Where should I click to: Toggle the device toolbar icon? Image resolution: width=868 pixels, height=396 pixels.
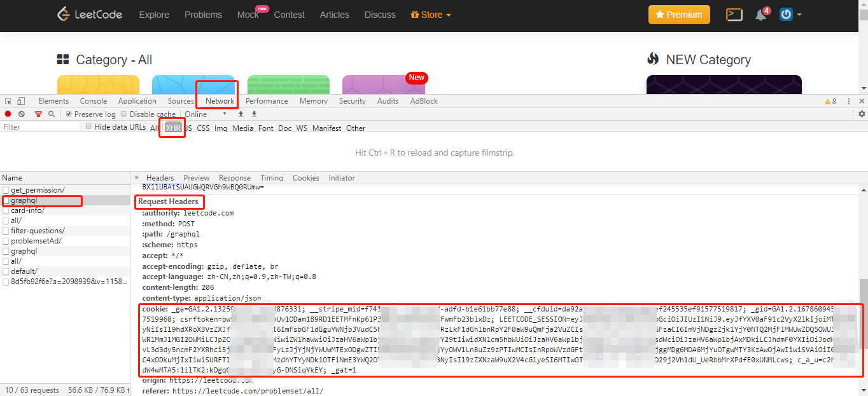[21, 101]
